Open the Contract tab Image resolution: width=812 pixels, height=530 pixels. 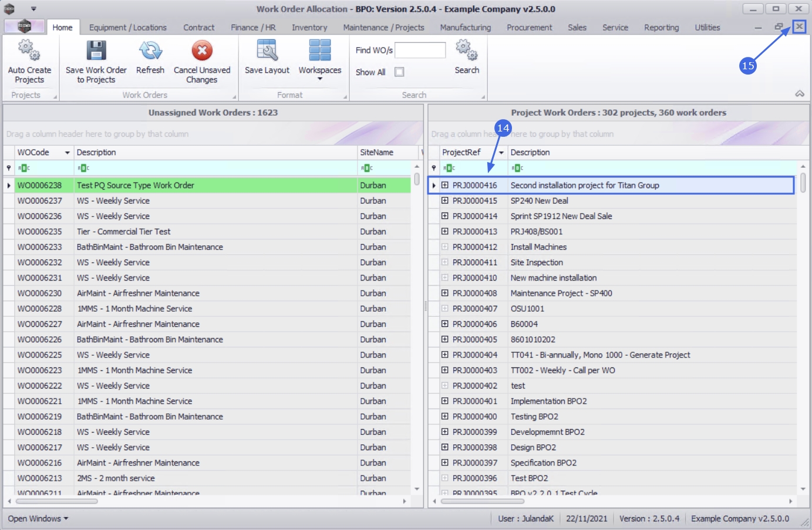coord(199,28)
